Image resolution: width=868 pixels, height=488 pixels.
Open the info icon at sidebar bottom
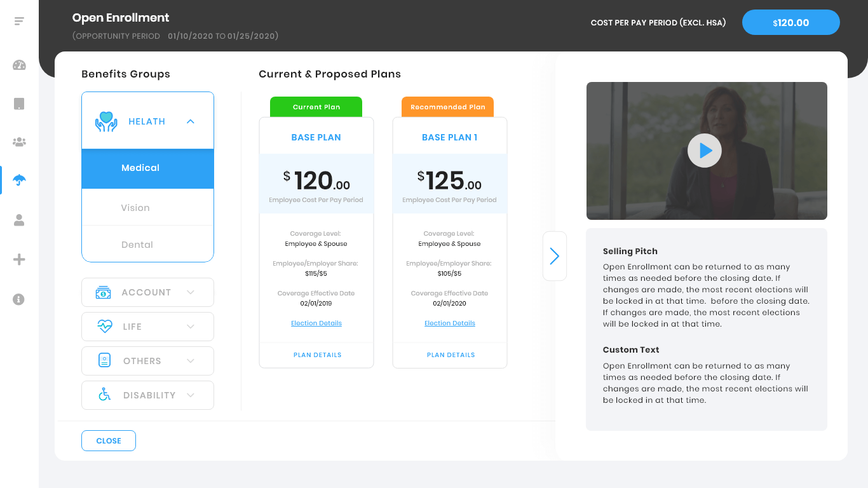pyautogui.click(x=19, y=299)
